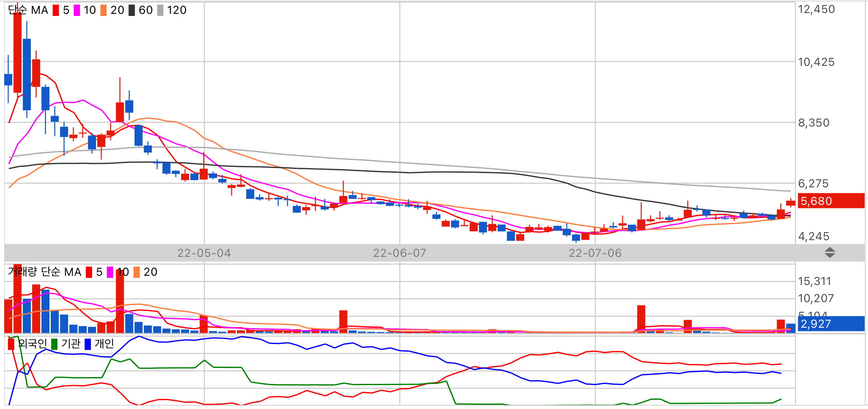Click the 8,350 price axis label
This screenshot has height=409, width=868.
coord(813,123)
